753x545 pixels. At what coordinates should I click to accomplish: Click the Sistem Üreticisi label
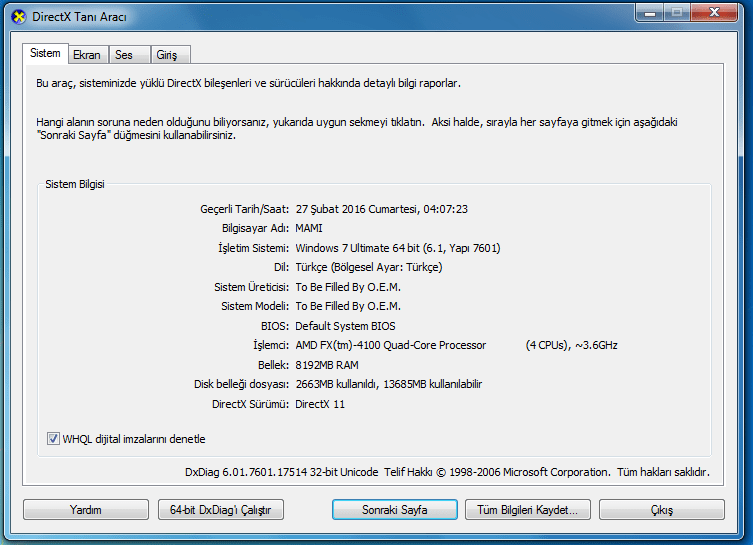coord(251,287)
